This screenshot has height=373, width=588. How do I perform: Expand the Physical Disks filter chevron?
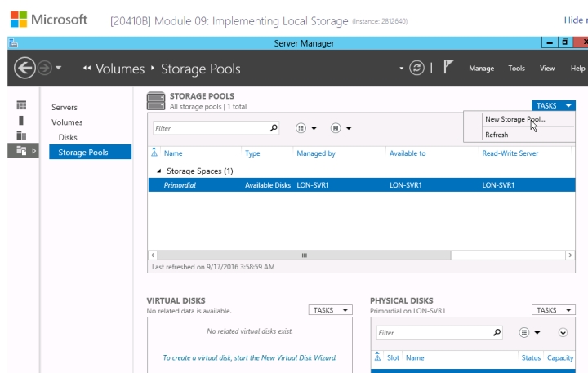click(563, 333)
